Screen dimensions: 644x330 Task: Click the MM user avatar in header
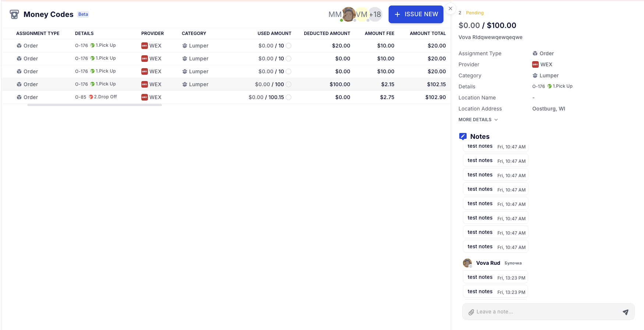pos(335,14)
